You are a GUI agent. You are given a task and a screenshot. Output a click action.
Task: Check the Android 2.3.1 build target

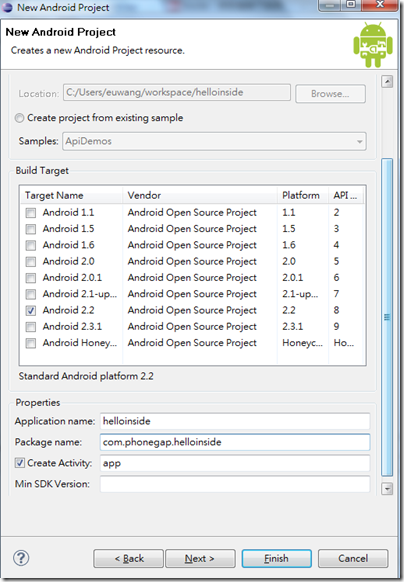point(31,327)
